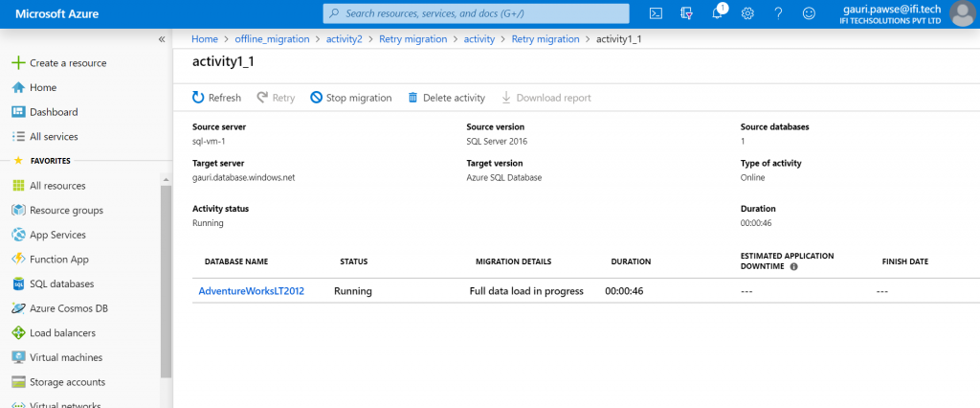Click the Create a resource plus icon
The width and height of the screenshot is (980, 408).
18,62
